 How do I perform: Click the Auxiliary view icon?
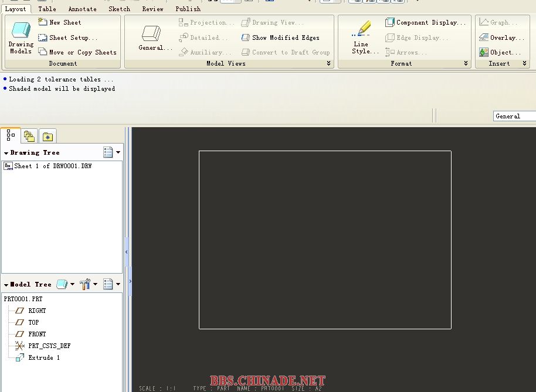pos(184,52)
